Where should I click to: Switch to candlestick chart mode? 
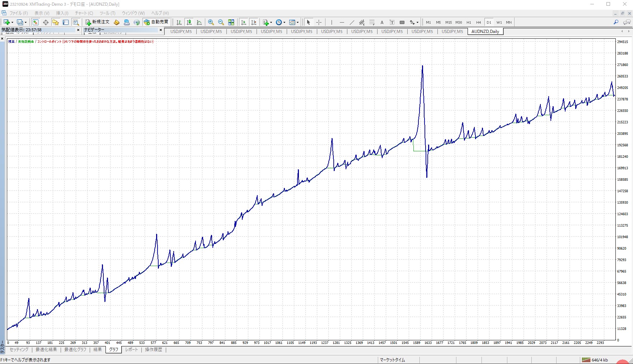pos(189,22)
